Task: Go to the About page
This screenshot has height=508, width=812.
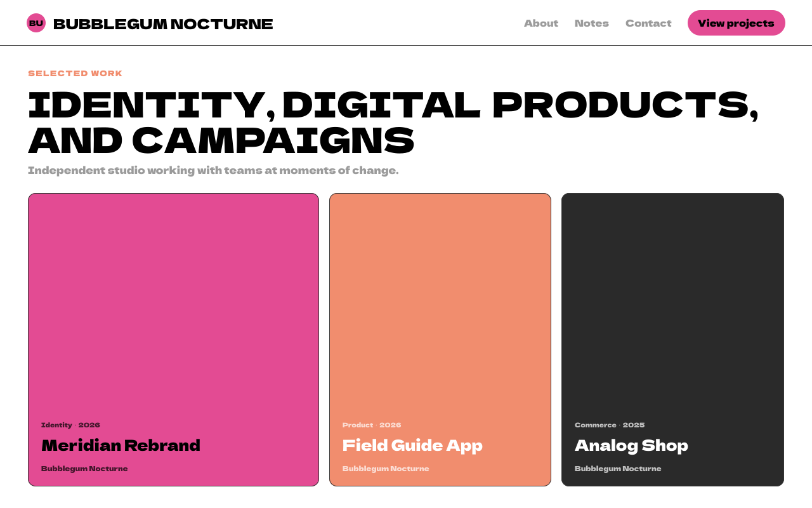Action: pos(541,23)
